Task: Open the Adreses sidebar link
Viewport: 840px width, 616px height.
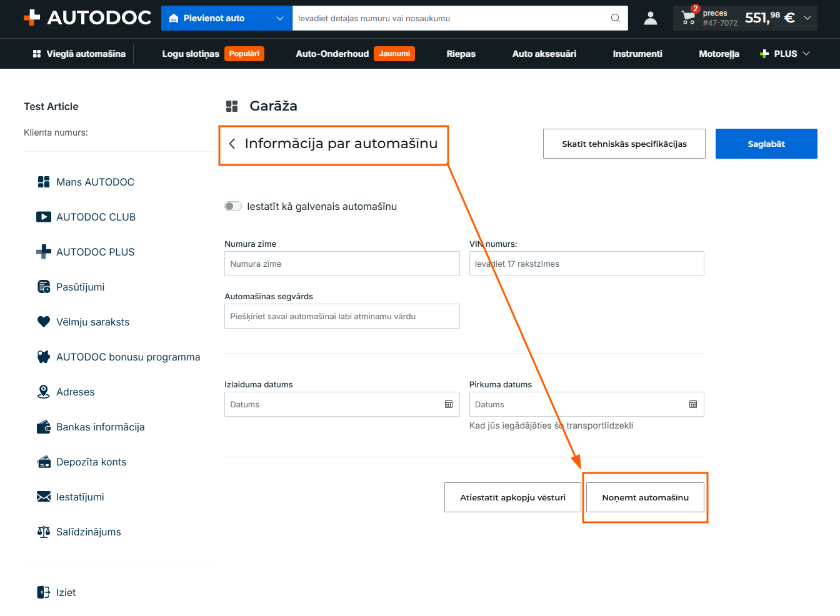Action: [75, 392]
